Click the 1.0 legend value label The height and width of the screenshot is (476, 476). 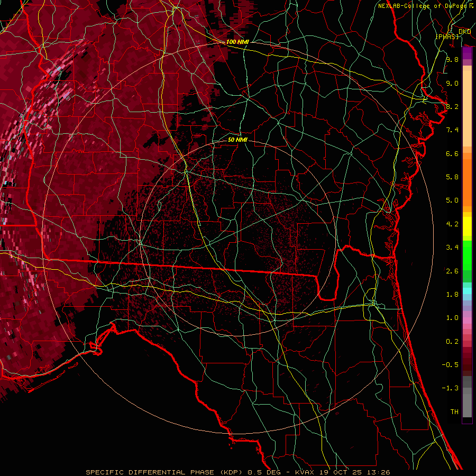pyautogui.click(x=452, y=318)
